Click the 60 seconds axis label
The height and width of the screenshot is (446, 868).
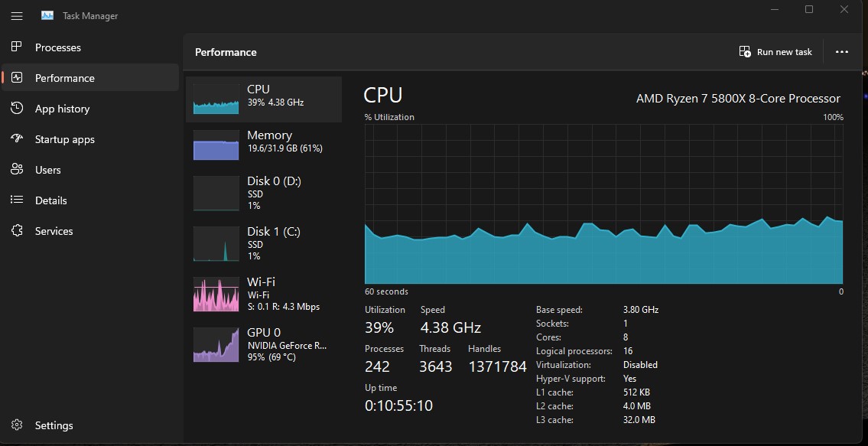pos(386,291)
